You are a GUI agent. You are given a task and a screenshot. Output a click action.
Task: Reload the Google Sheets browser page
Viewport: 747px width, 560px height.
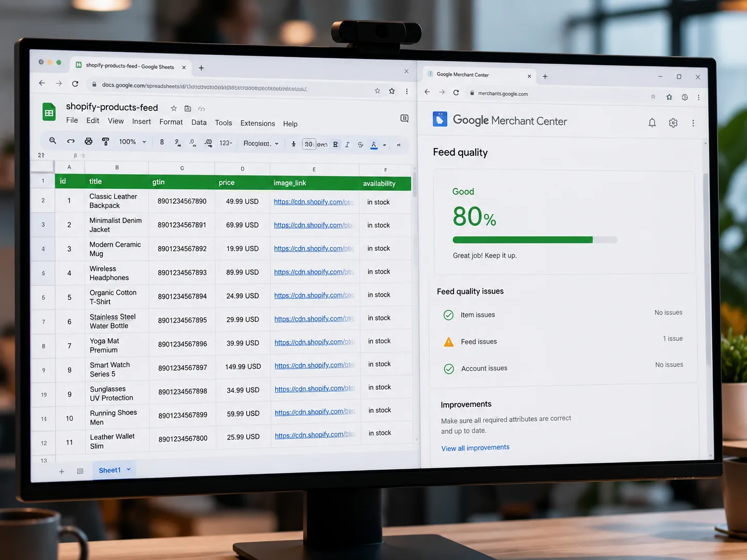[75, 84]
